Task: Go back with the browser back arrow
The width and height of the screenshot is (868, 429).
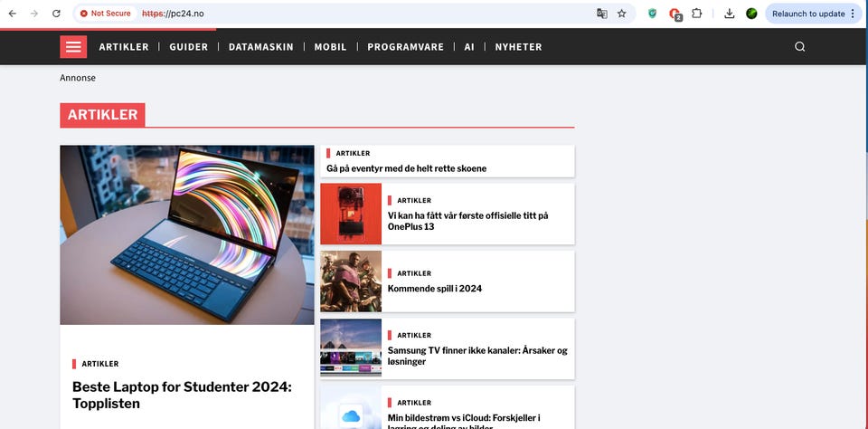Action: tap(12, 14)
